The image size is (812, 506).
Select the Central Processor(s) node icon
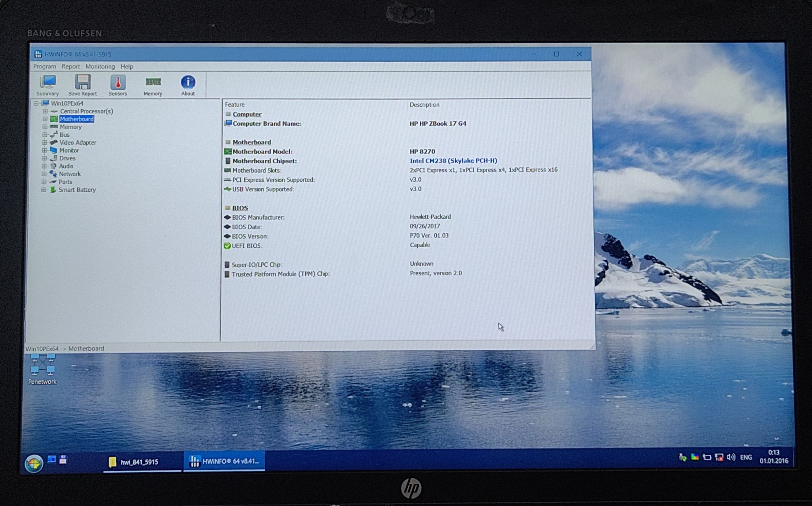54,111
